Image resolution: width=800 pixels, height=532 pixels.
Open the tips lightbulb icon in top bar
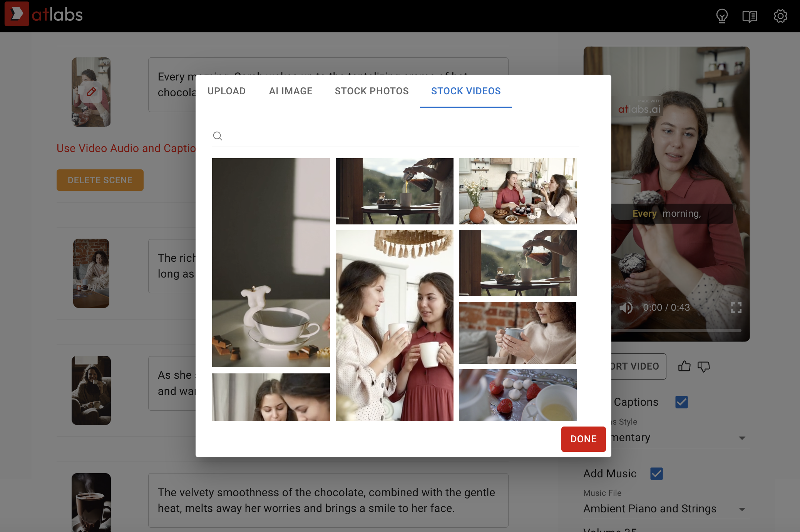click(x=722, y=16)
